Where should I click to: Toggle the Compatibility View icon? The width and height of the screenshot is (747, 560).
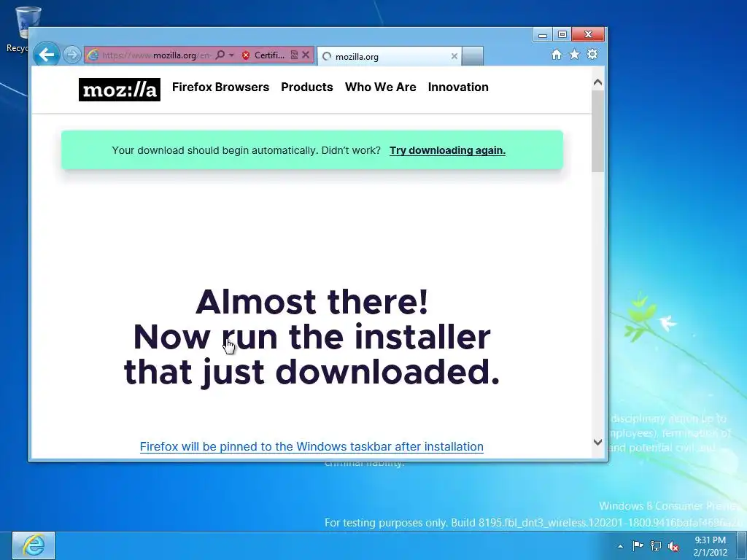(294, 55)
